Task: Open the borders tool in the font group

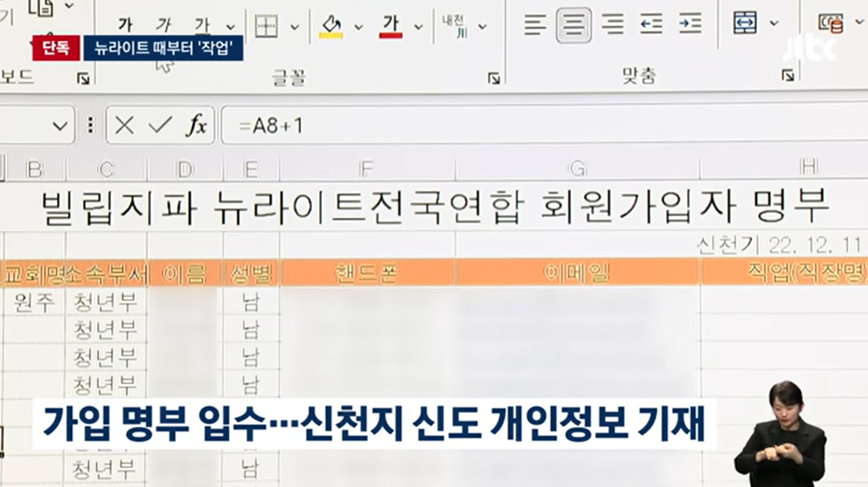Action: [266, 27]
